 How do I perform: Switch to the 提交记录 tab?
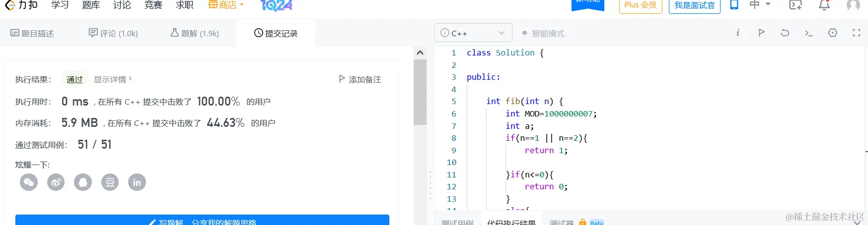276,33
